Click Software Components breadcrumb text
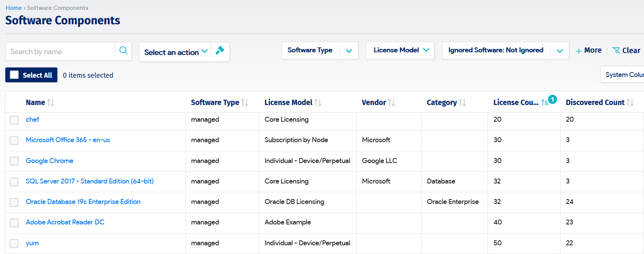Viewport: 644px width, 254px height. click(58, 8)
